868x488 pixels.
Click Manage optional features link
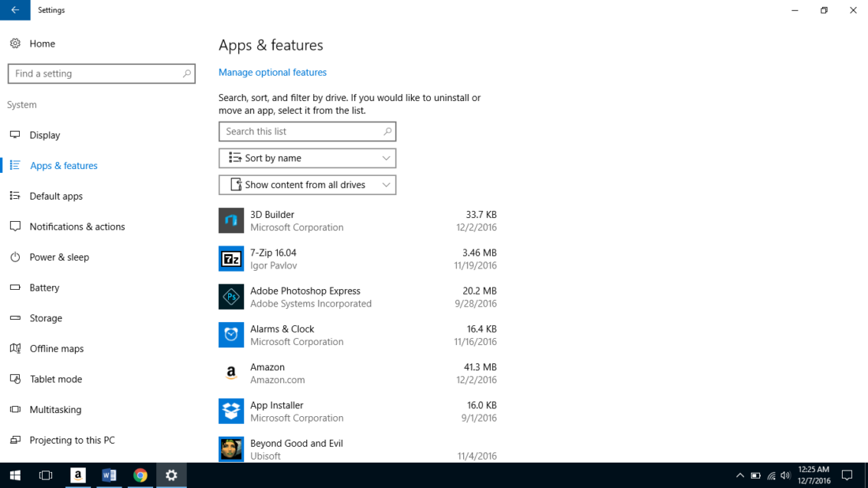coord(272,72)
